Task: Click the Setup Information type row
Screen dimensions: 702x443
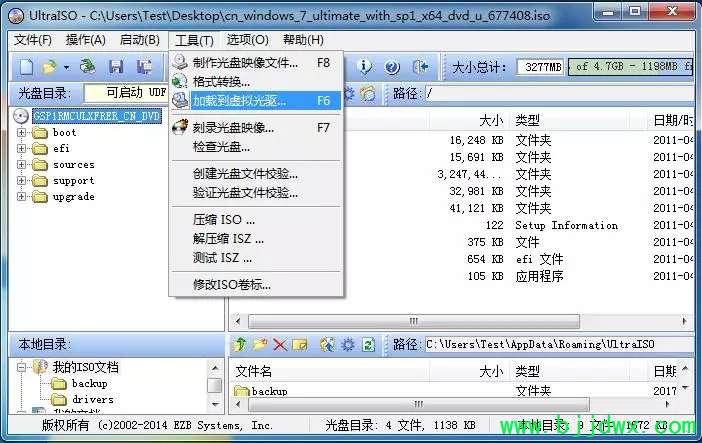Action: (x=566, y=225)
